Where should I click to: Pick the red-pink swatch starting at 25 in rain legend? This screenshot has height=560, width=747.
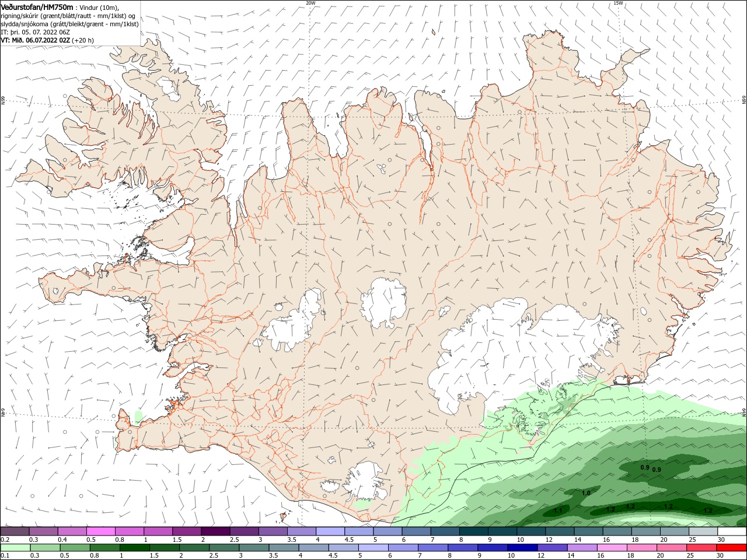(x=701, y=548)
